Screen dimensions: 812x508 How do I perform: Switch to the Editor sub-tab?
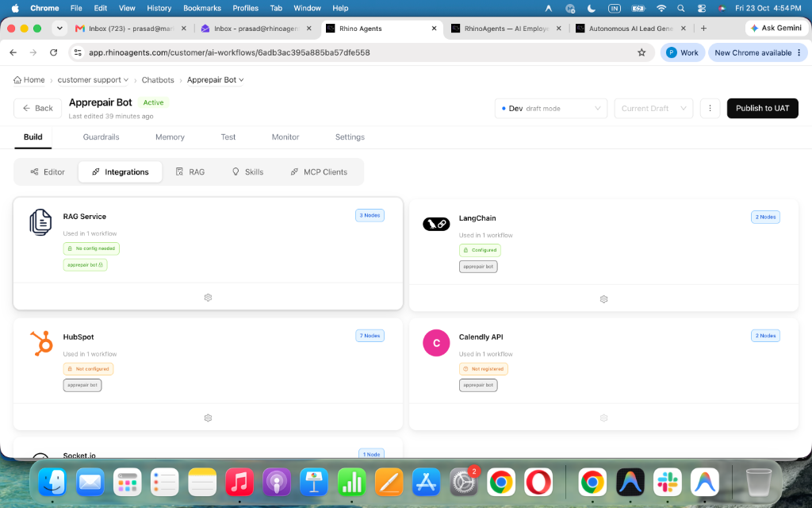(x=47, y=171)
